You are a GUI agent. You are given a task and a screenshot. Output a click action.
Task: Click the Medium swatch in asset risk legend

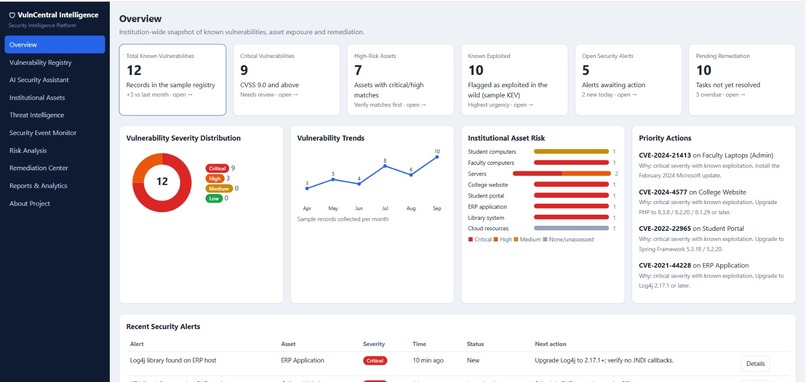point(517,240)
